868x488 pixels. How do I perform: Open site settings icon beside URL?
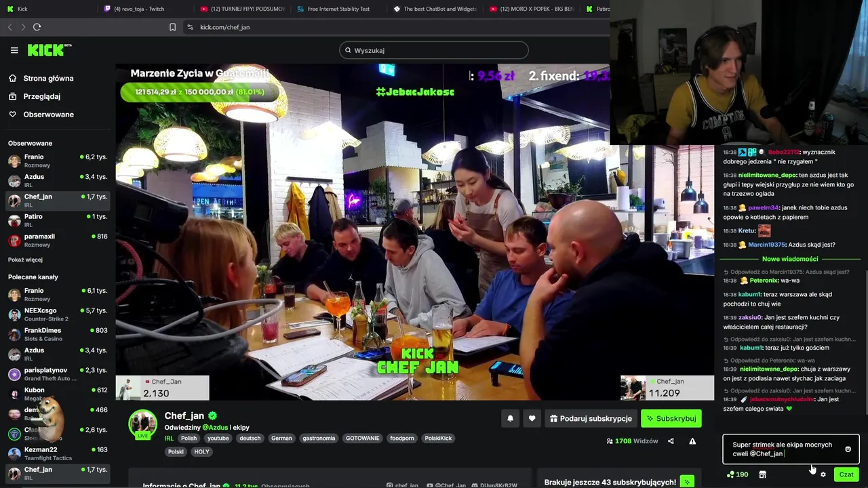tap(190, 27)
